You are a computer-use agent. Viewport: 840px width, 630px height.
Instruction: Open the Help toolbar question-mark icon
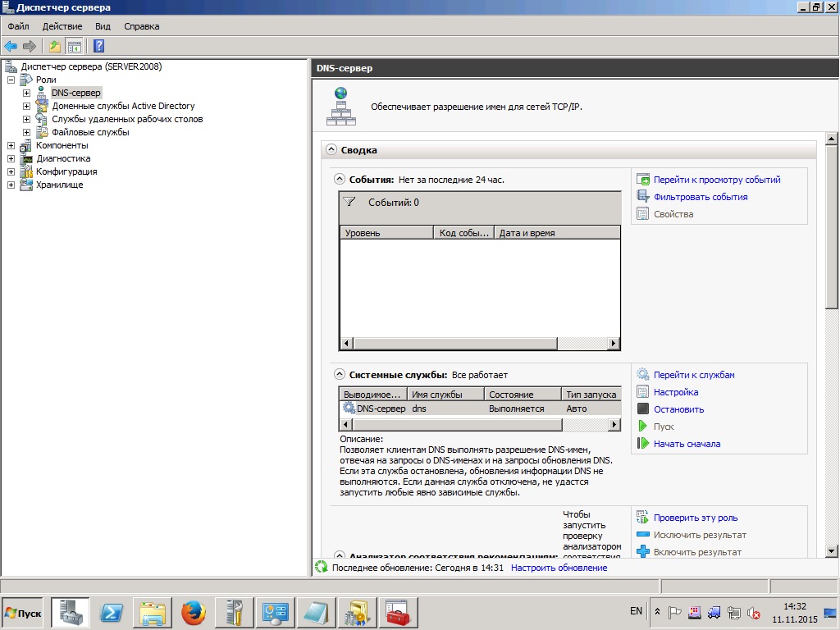(x=98, y=46)
